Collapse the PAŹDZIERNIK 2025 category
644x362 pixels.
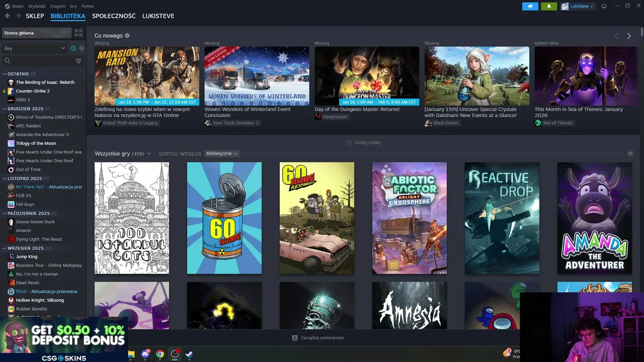4,213
